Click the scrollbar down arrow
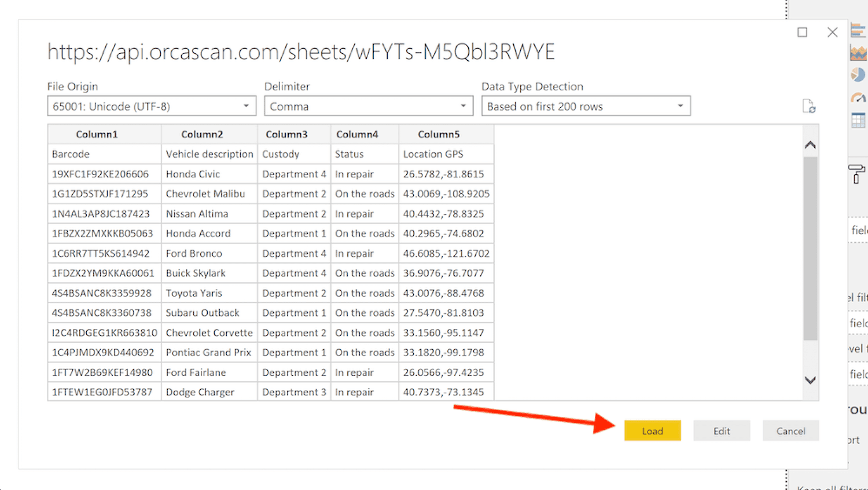The height and width of the screenshot is (490, 868). coord(810,381)
